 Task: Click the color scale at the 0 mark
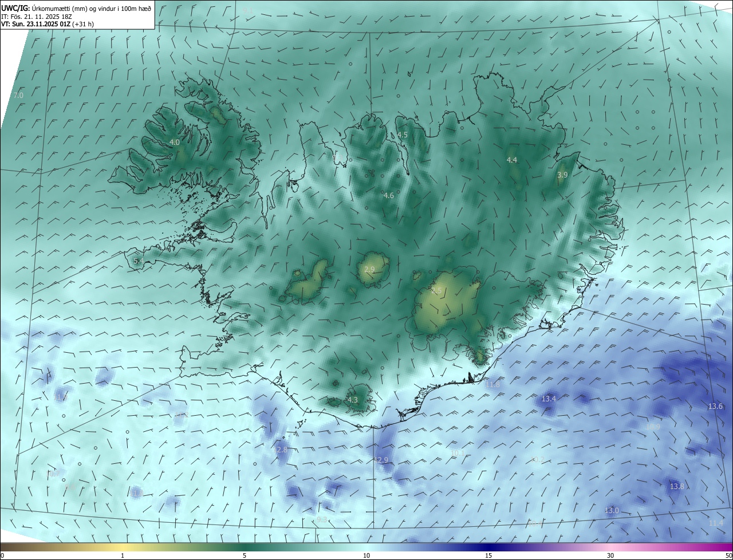(x=2, y=555)
